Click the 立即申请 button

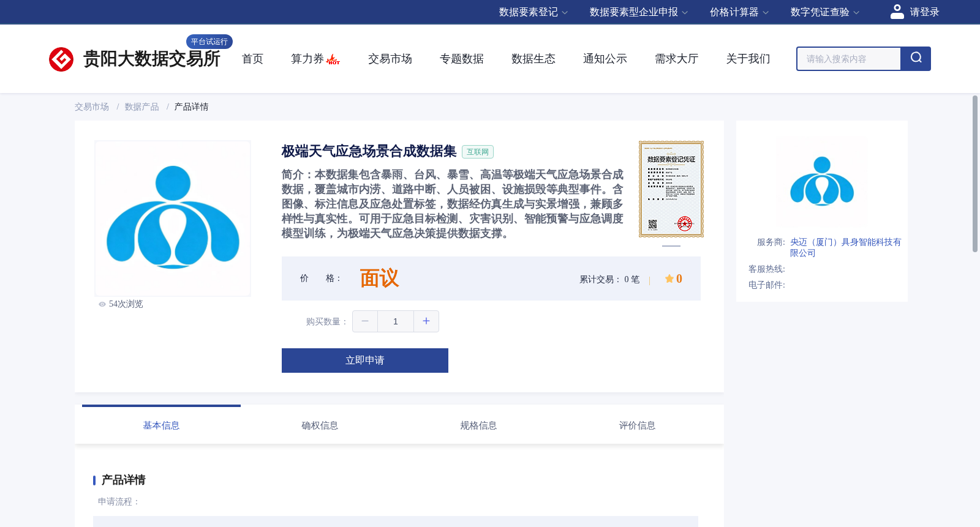pos(365,361)
